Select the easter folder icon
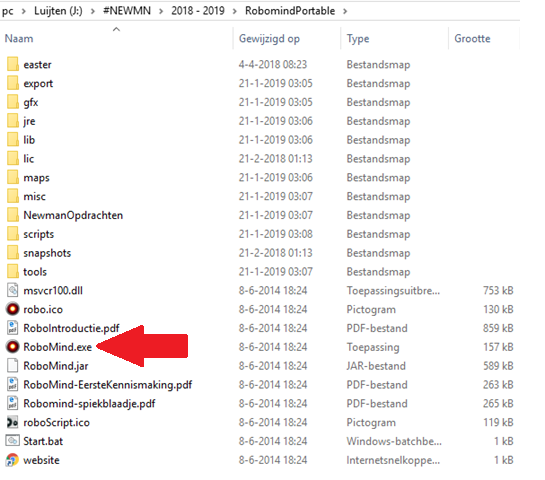 coord(13,65)
